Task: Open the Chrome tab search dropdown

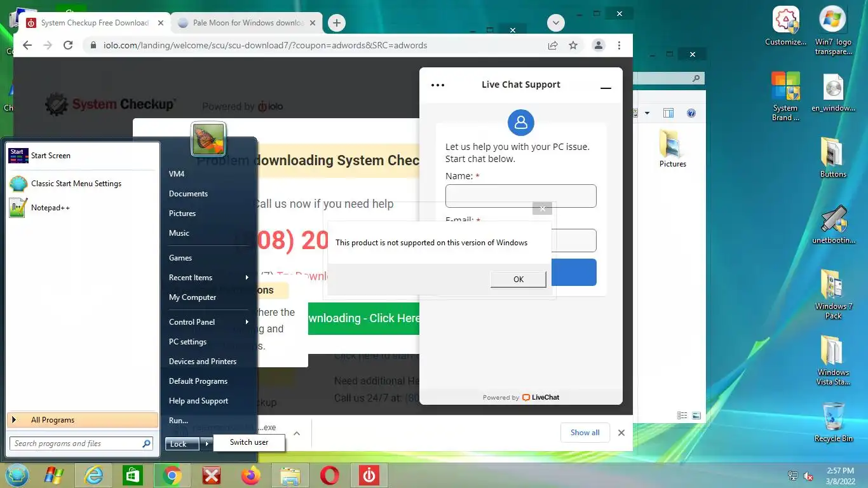Action: coord(556,23)
